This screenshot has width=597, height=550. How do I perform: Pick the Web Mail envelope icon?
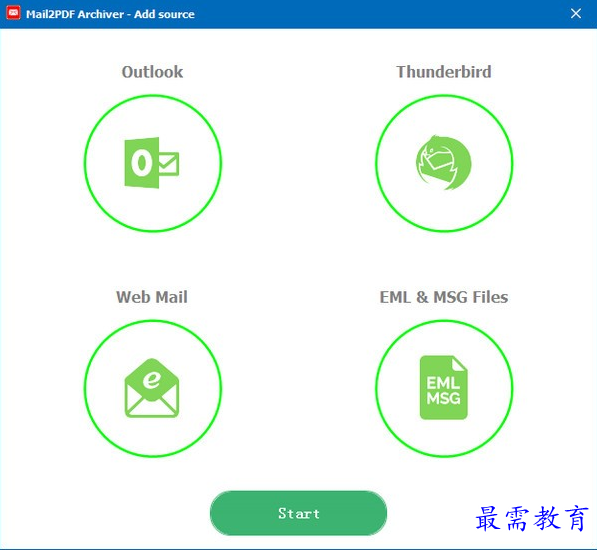pos(152,388)
